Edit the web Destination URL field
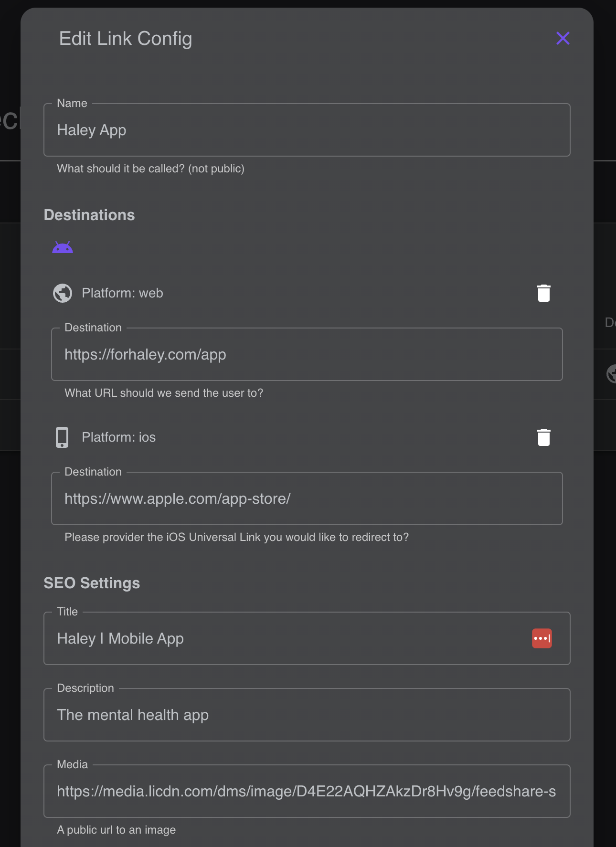Image resolution: width=616 pixels, height=847 pixels. (x=307, y=354)
